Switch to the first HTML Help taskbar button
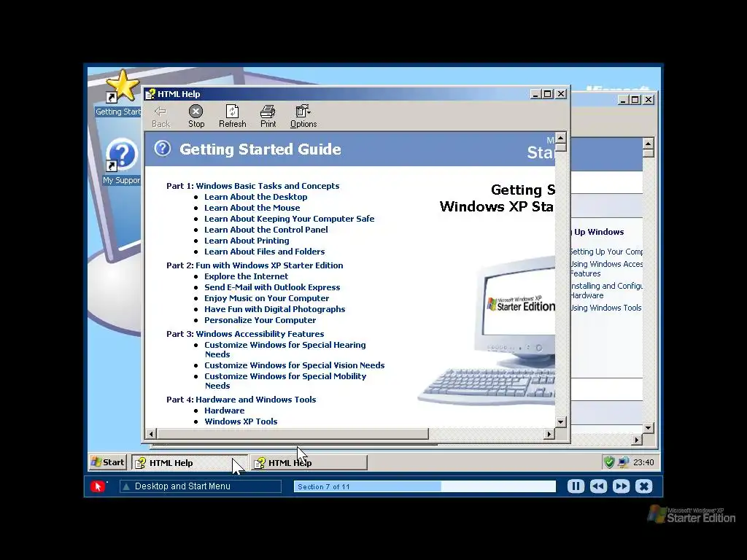This screenshot has width=747, height=560. [x=190, y=463]
